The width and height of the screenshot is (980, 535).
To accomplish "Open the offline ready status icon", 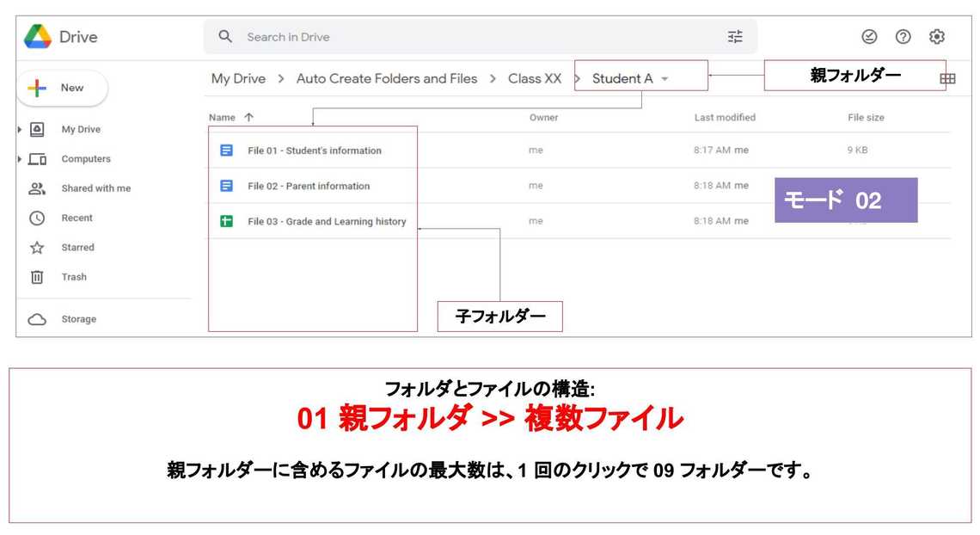I will [x=869, y=37].
